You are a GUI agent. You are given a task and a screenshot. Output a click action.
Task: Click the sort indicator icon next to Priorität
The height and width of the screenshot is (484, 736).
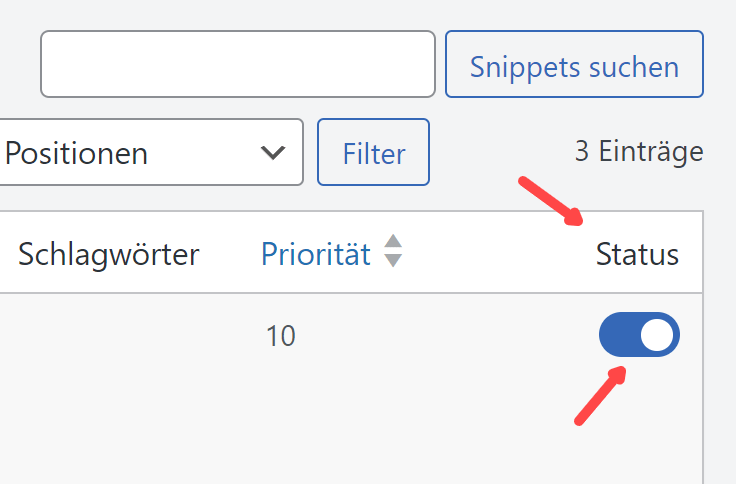[393, 251]
